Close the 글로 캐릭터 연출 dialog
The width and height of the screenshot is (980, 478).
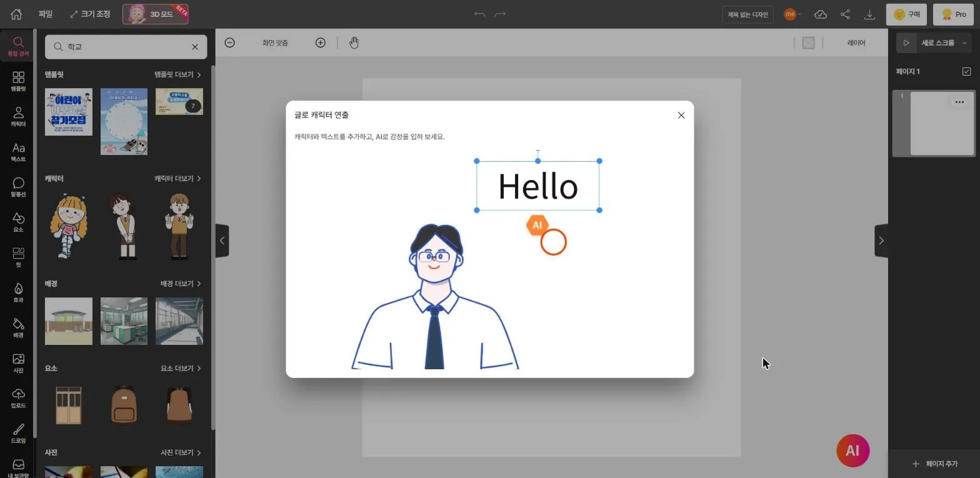tap(681, 115)
